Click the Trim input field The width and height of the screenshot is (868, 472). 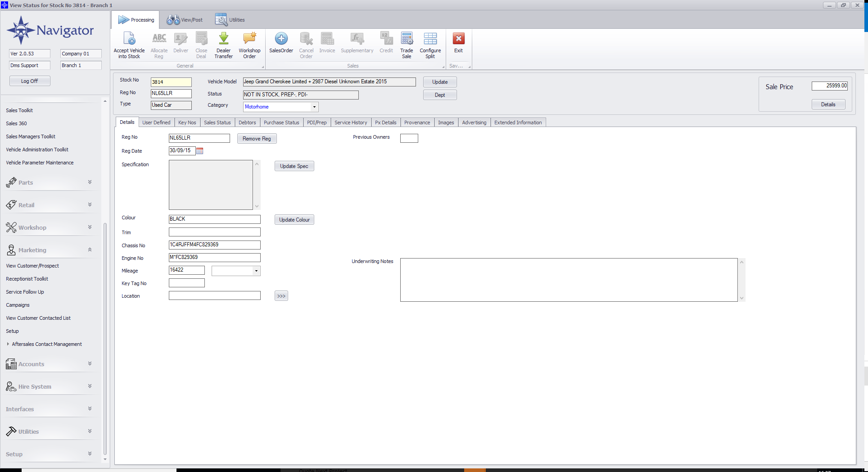pyautogui.click(x=215, y=232)
